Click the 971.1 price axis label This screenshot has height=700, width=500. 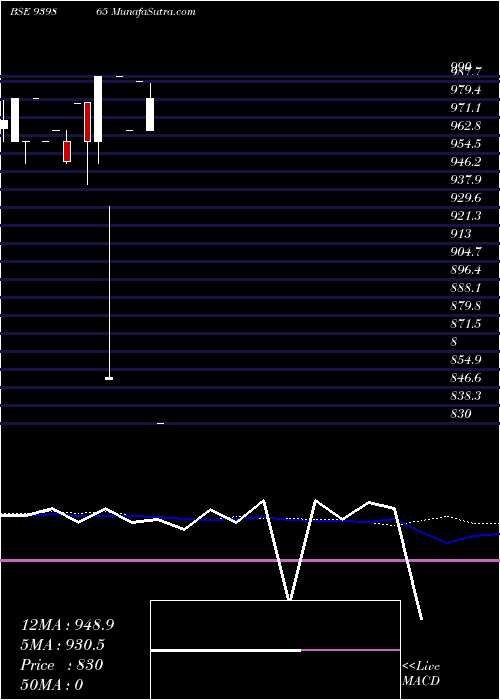pyautogui.click(x=466, y=108)
